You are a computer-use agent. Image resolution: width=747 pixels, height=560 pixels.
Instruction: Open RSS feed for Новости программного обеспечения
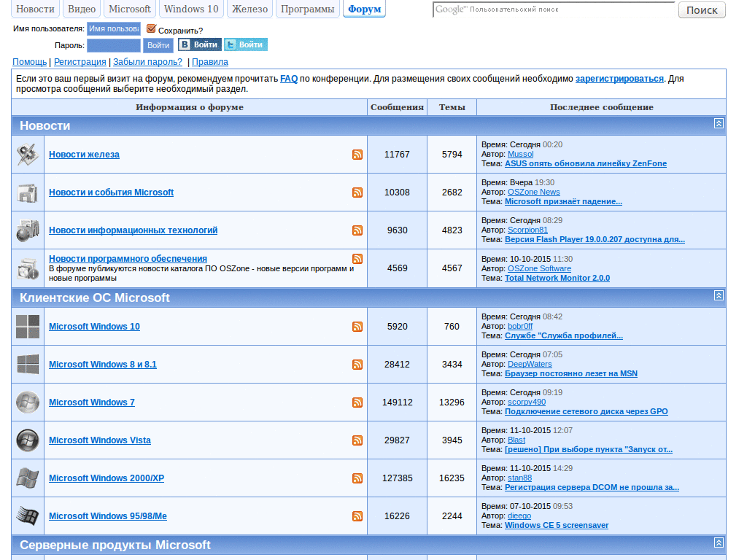[357, 259]
